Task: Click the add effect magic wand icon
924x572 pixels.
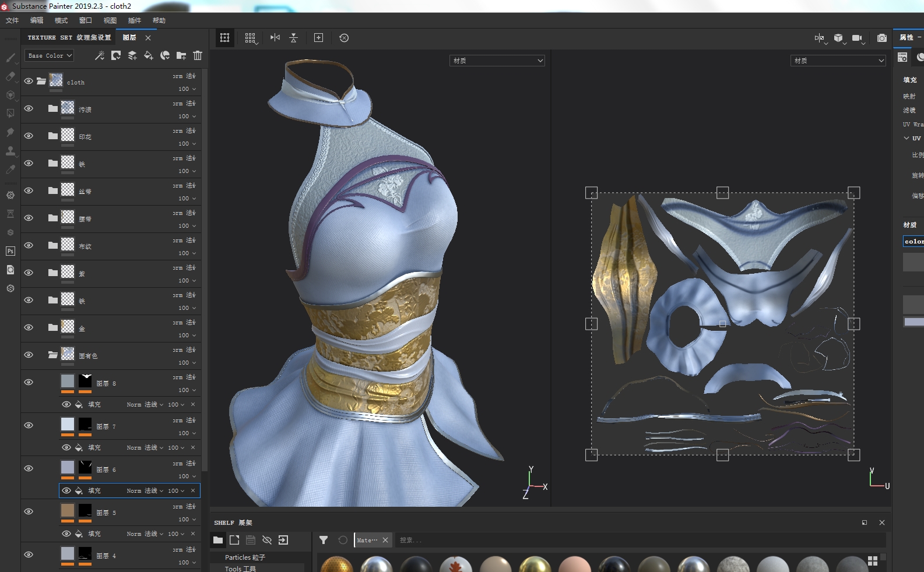Action: point(100,55)
